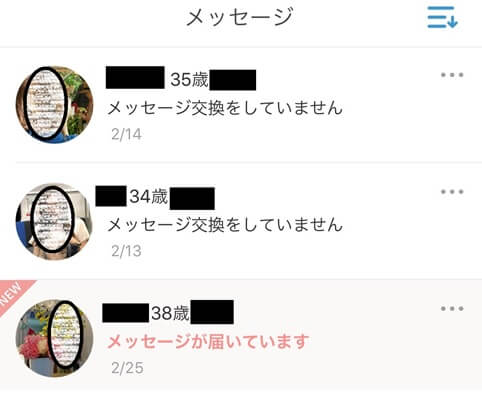Viewport: 482px width, 415px height.
Task: Open more options for the 34歳 conversation
Action: [452, 192]
